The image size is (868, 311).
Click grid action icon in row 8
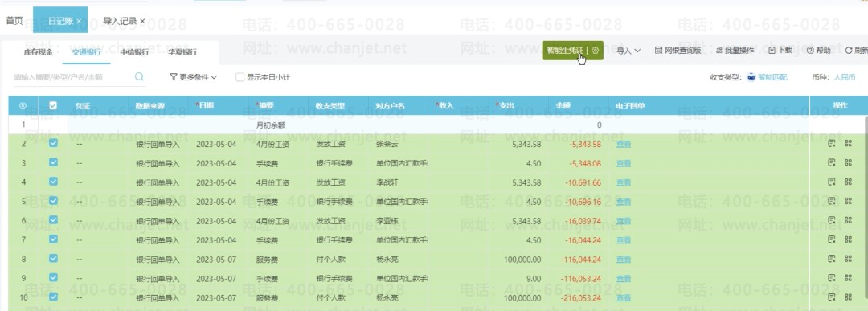pos(848,259)
